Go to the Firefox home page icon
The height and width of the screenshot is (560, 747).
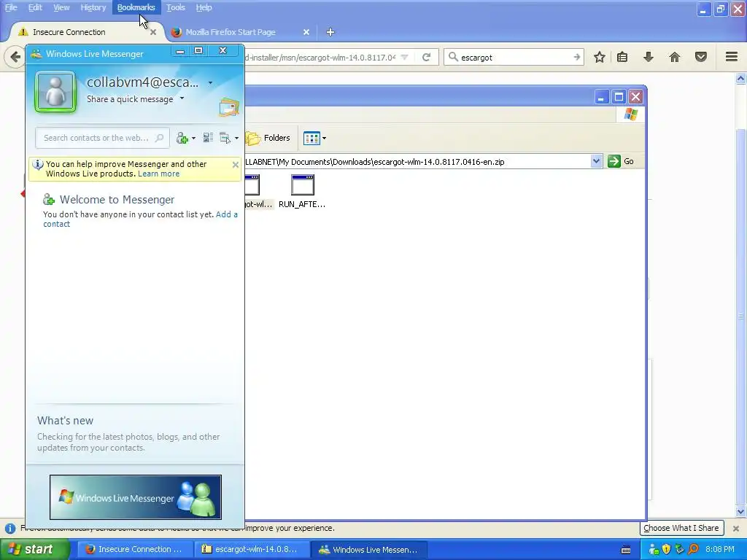point(675,57)
